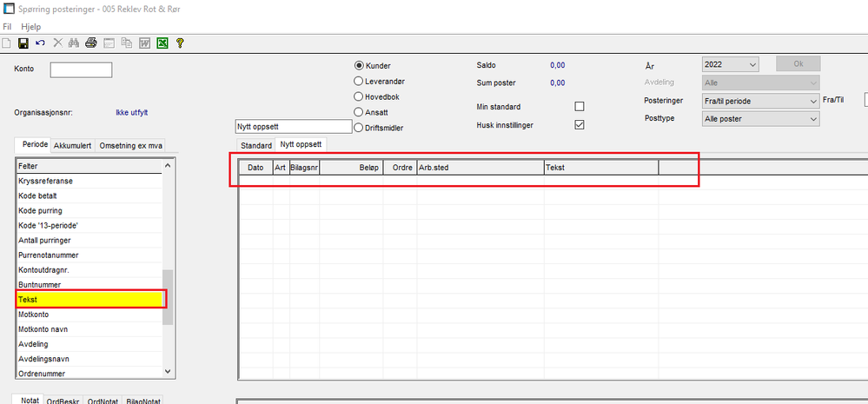
Task: Switch to the Akkumulert tab
Action: tap(73, 146)
